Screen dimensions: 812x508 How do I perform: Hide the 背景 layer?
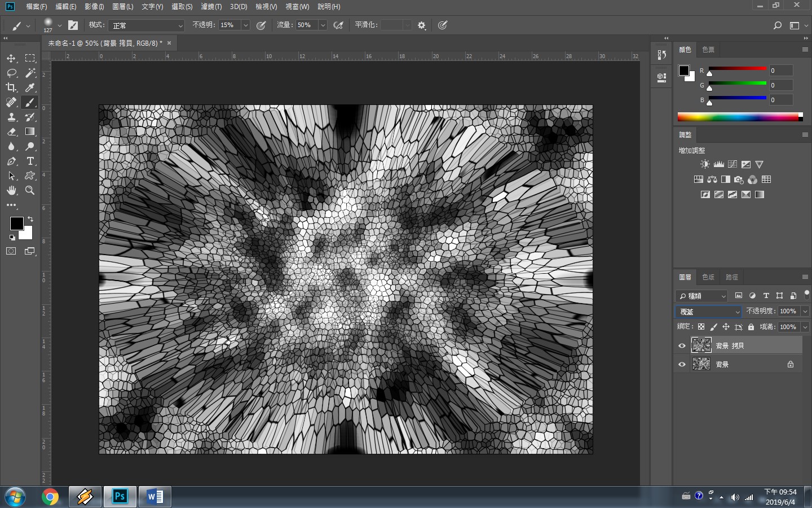tap(682, 365)
